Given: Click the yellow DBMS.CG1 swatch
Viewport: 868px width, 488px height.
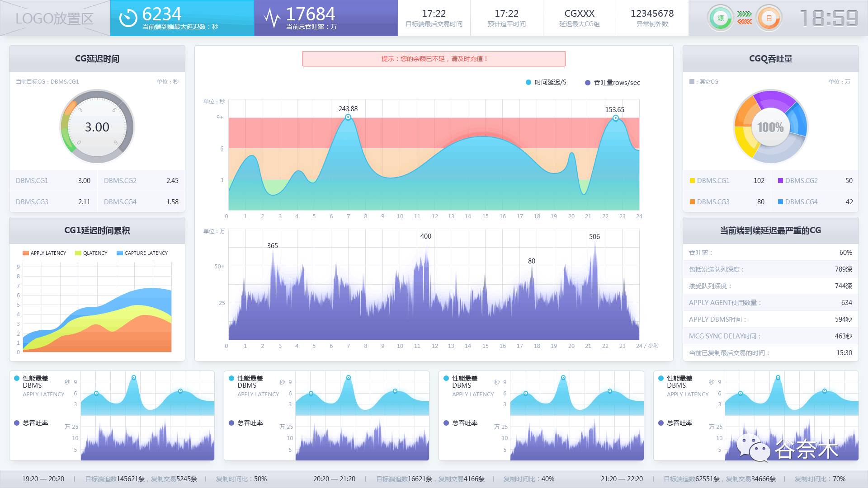Looking at the screenshot, I should click(x=692, y=181).
